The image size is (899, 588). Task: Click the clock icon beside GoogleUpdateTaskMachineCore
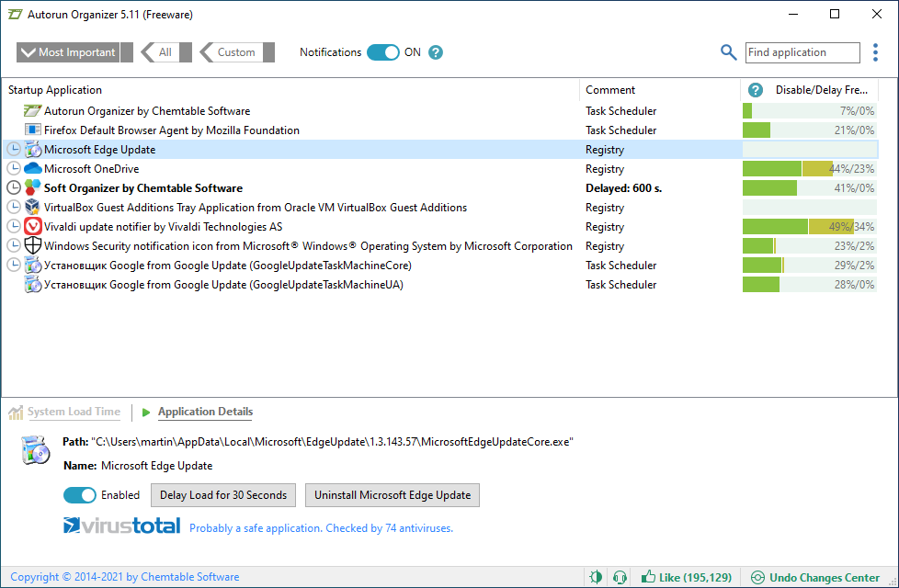[14, 265]
